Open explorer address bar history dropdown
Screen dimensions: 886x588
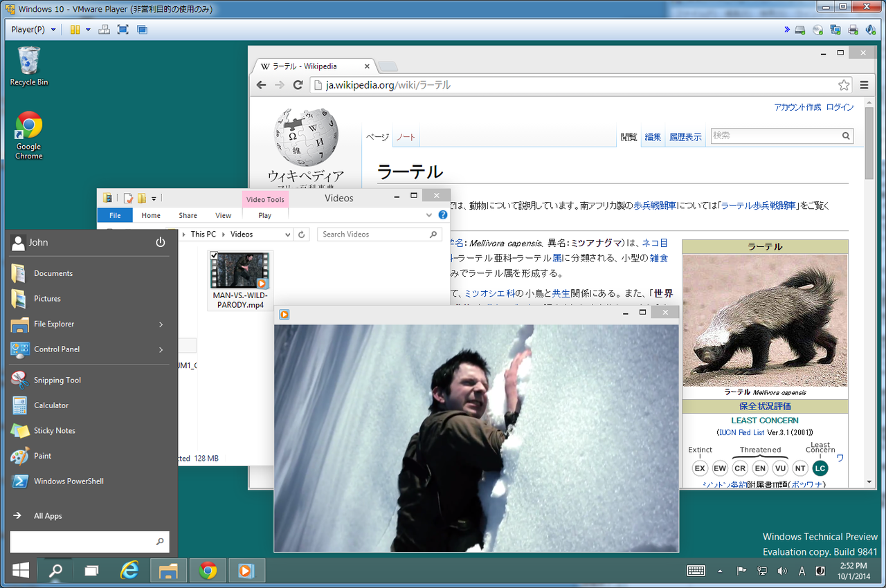click(x=288, y=235)
